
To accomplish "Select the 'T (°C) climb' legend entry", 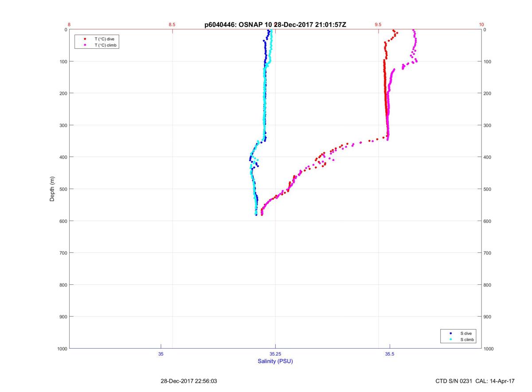I will pos(106,45).
